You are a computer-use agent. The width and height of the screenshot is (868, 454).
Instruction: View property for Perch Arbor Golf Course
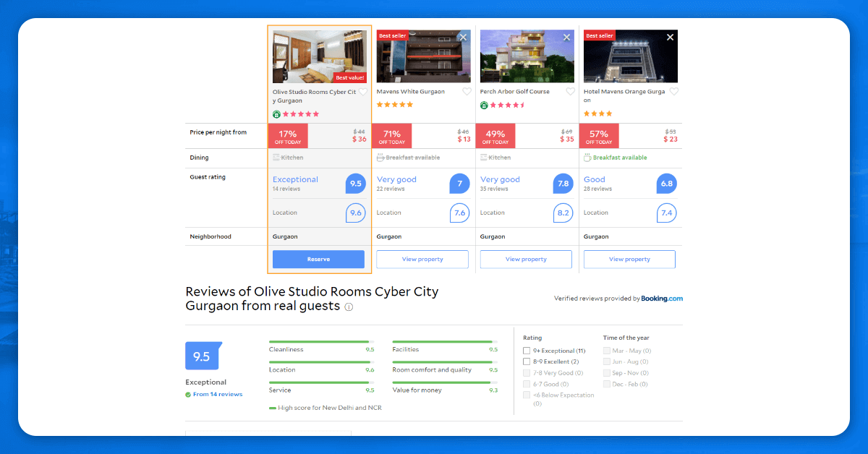526,260
